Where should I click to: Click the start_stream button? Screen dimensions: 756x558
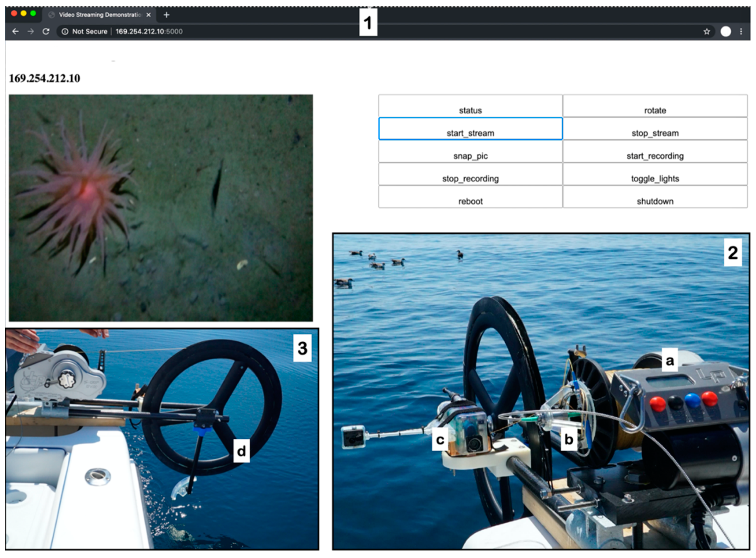point(470,129)
